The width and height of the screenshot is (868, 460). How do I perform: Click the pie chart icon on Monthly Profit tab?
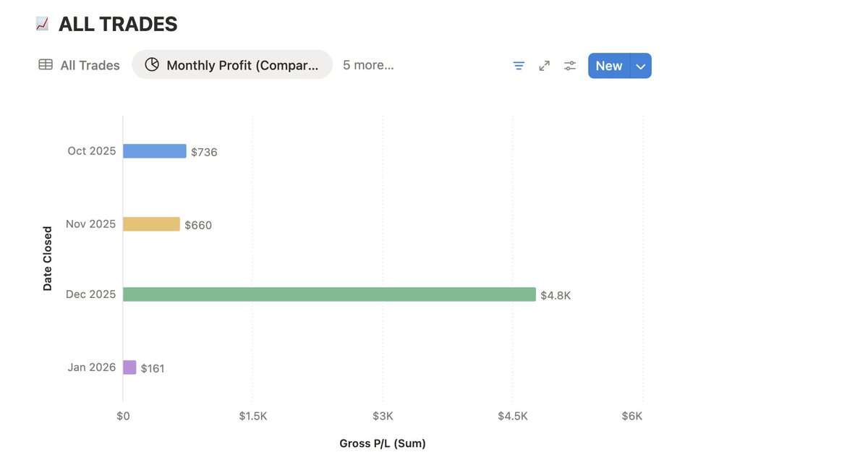tap(152, 64)
